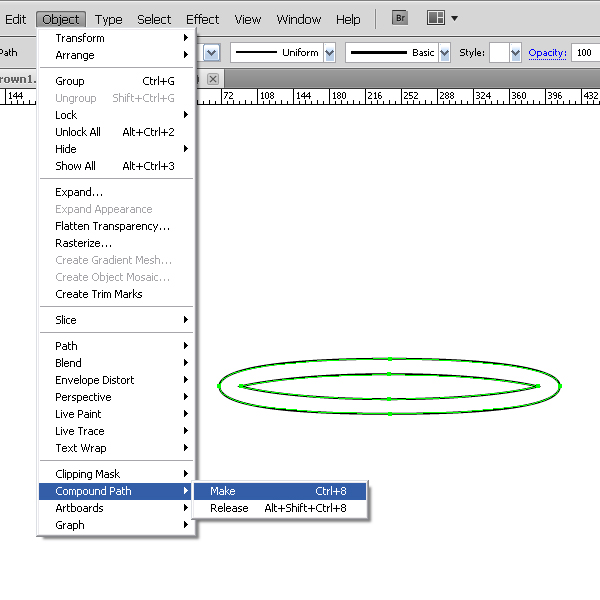Image resolution: width=600 pixels, height=600 pixels.
Task: Open the Window menu
Action: coord(299,19)
